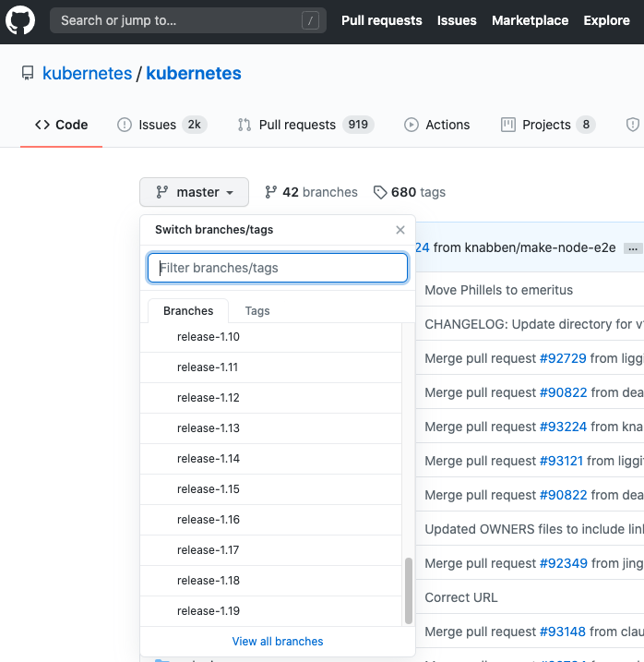The height and width of the screenshot is (662, 644).
Task: Click the Actions play icon
Action: (x=411, y=125)
